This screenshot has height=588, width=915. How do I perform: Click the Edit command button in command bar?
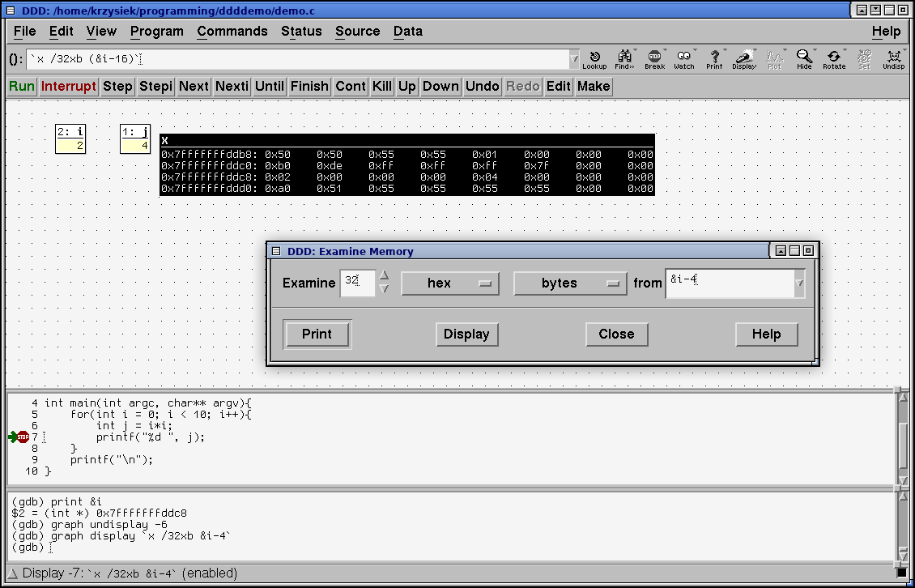point(558,87)
